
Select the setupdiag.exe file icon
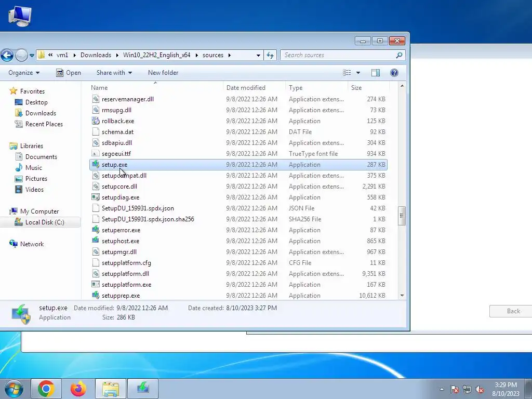(96, 197)
